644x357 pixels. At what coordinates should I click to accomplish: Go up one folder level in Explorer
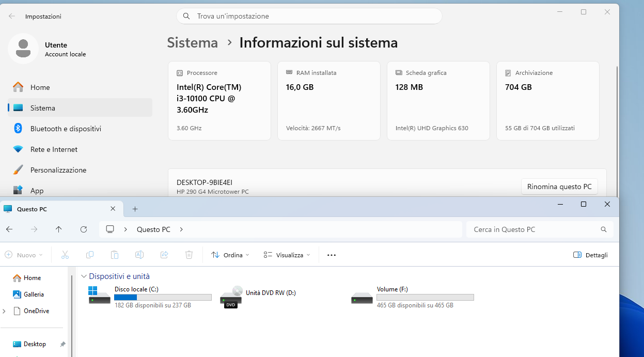(x=59, y=229)
